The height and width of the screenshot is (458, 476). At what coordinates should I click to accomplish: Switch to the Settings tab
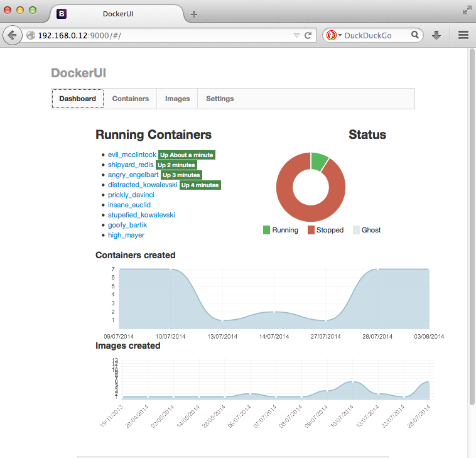tap(220, 99)
